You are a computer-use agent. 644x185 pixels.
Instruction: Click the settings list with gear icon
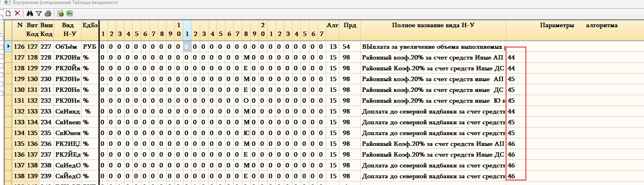pyautogui.click(x=60, y=14)
